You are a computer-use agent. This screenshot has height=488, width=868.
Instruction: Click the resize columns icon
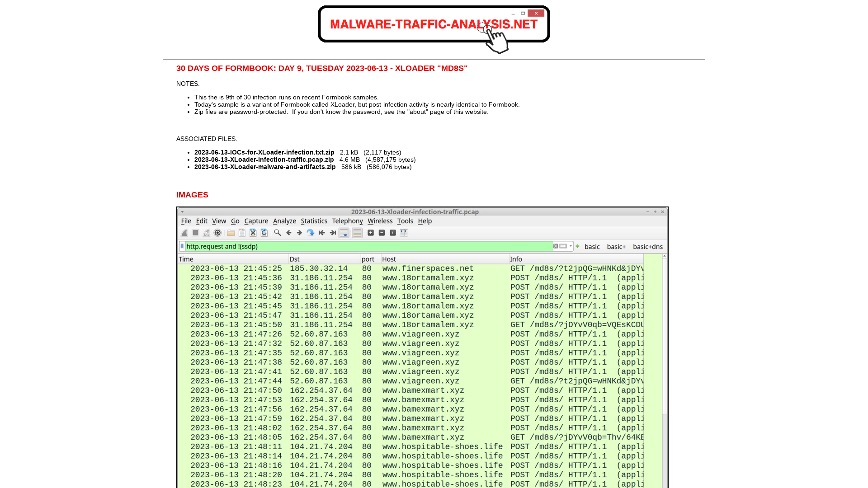(x=404, y=233)
